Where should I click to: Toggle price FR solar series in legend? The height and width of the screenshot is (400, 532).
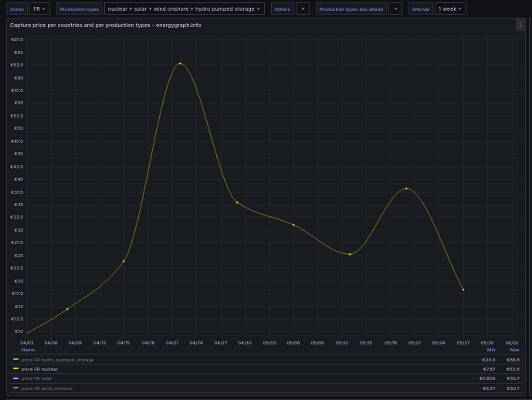click(x=37, y=378)
